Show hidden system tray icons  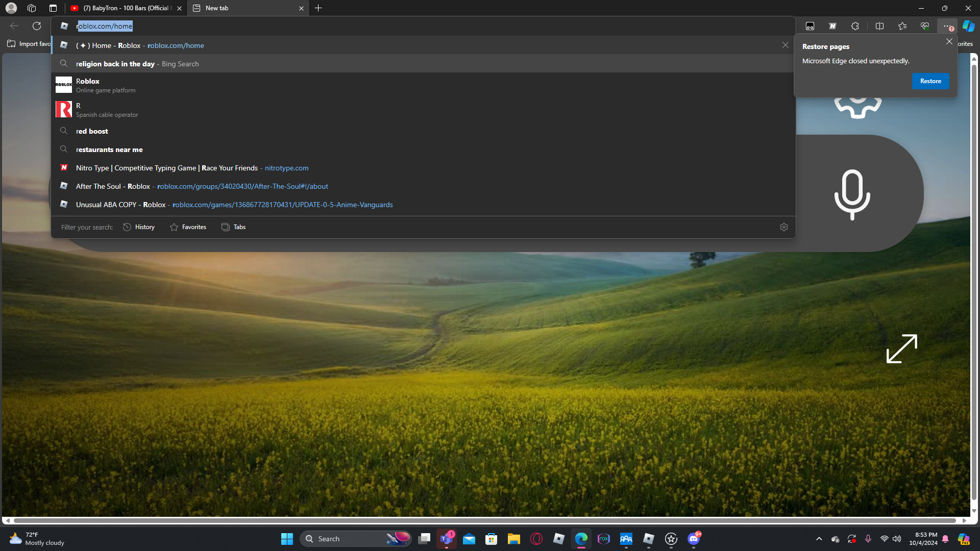click(x=819, y=539)
